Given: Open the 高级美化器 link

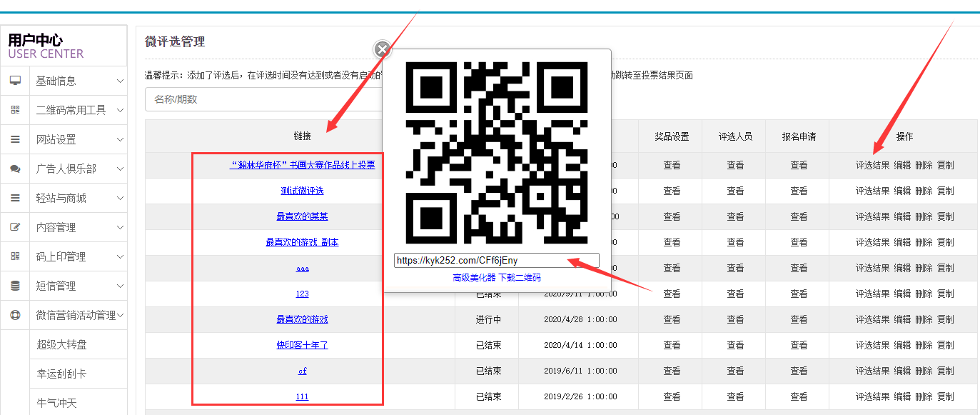Looking at the screenshot, I should tap(474, 277).
